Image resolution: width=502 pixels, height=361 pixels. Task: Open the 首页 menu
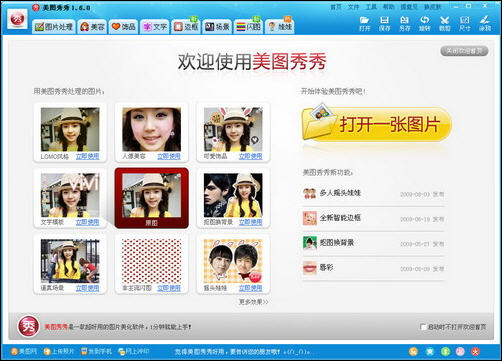(x=336, y=7)
